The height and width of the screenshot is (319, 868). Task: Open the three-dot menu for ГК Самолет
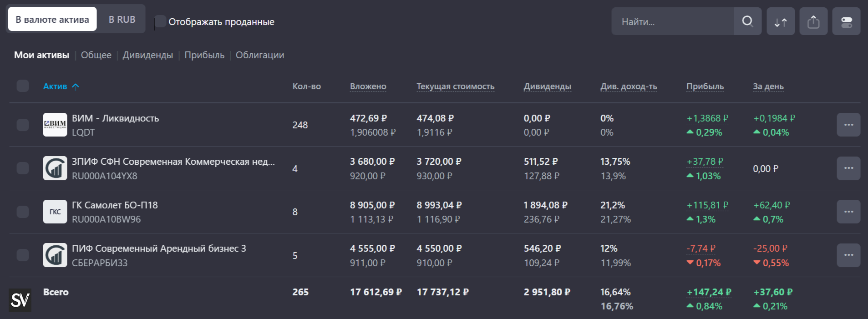tap(848, 212)
